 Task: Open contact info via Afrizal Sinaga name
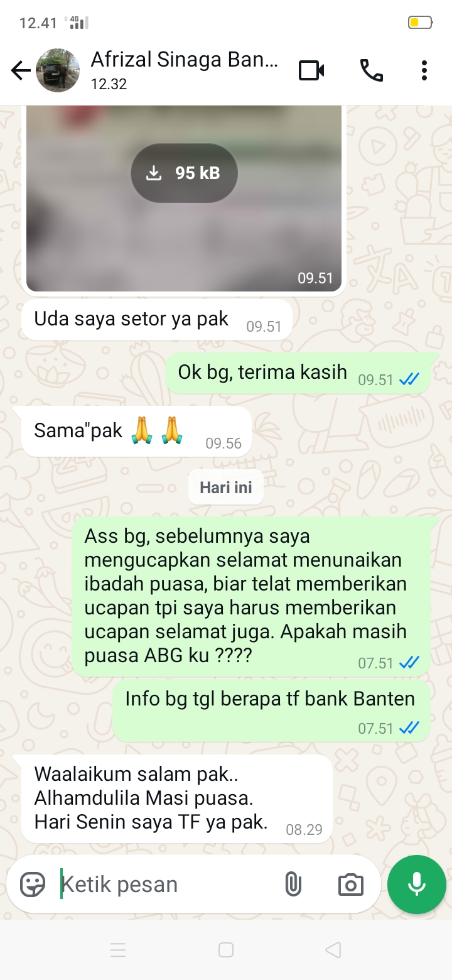point(184,60)
